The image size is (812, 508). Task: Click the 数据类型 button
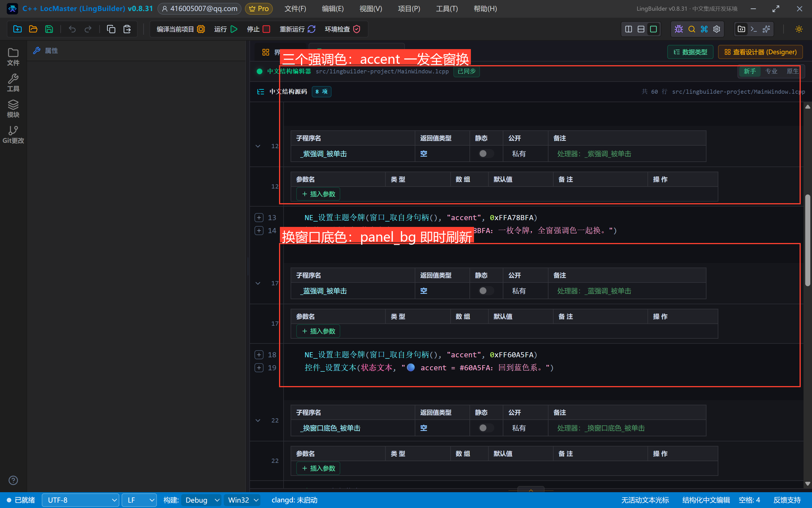click(690, 52)
